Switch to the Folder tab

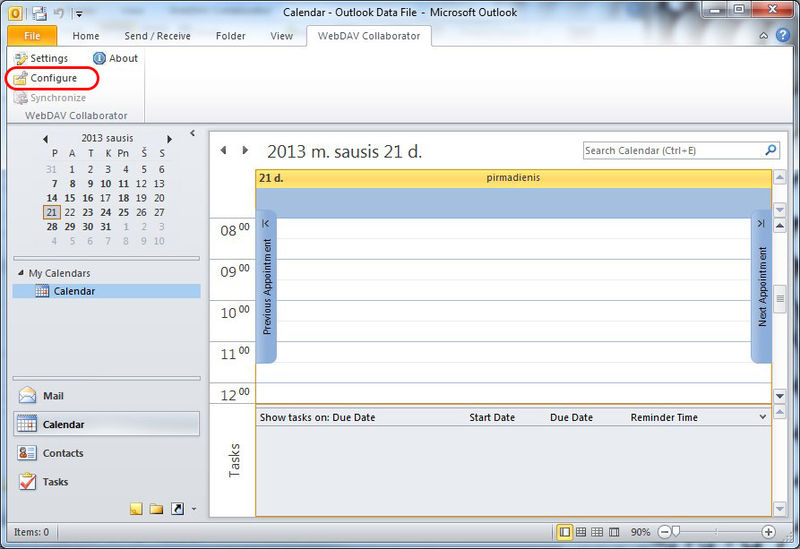(230, 36)
